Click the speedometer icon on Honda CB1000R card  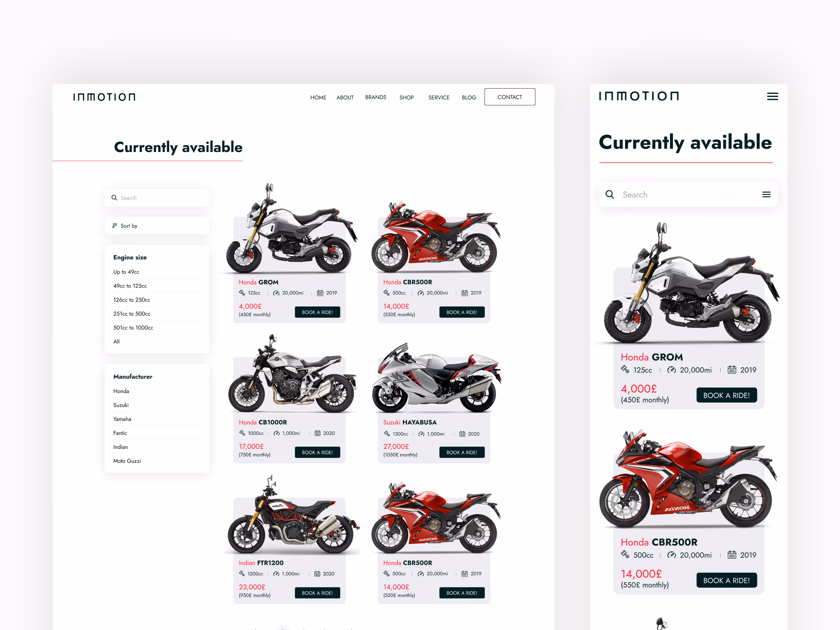[x=276, y=433]
